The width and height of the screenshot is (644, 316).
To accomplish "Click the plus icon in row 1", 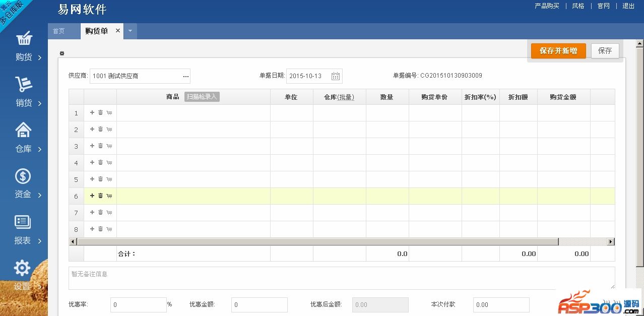I will pyautogui.click(x=92, y=113).
